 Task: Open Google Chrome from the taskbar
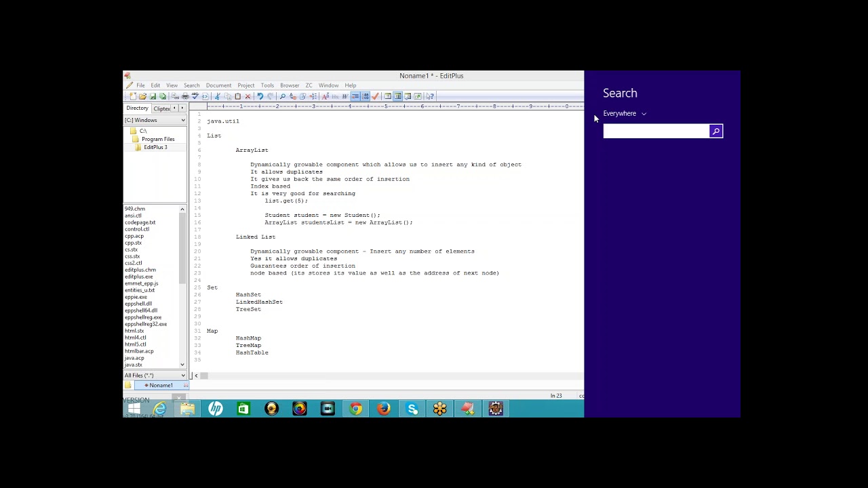[355, 409]
